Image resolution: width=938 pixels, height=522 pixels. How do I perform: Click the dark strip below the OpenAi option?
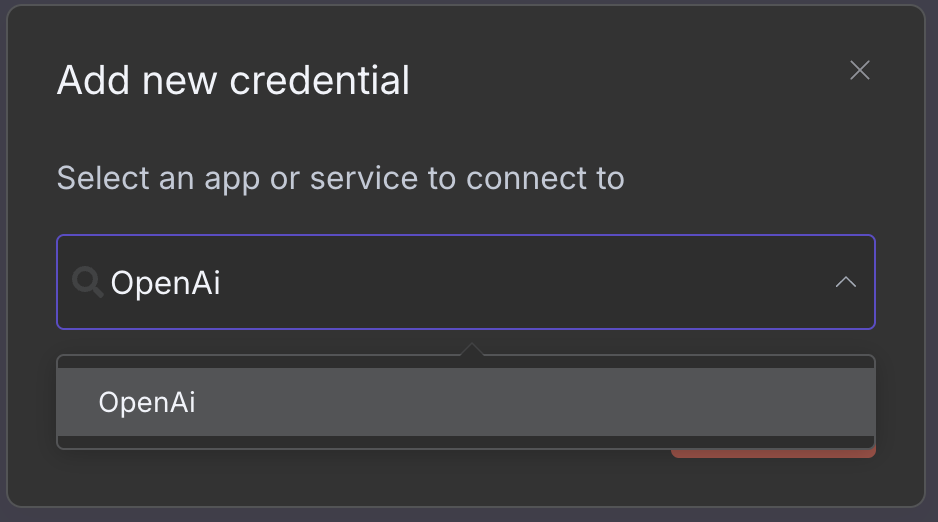[466, 442]
